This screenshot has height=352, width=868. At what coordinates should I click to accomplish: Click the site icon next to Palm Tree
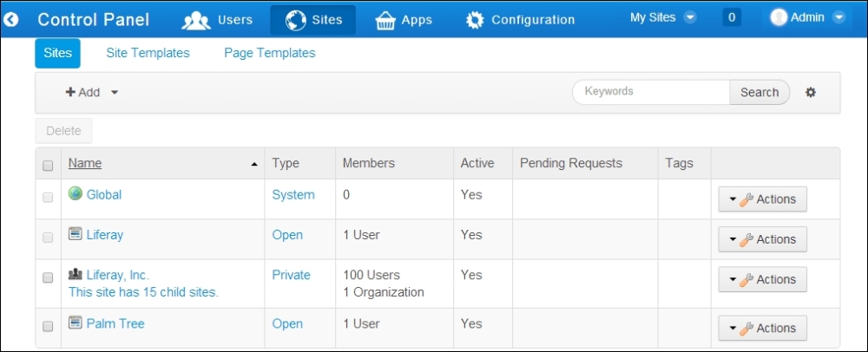click(76, 323)
